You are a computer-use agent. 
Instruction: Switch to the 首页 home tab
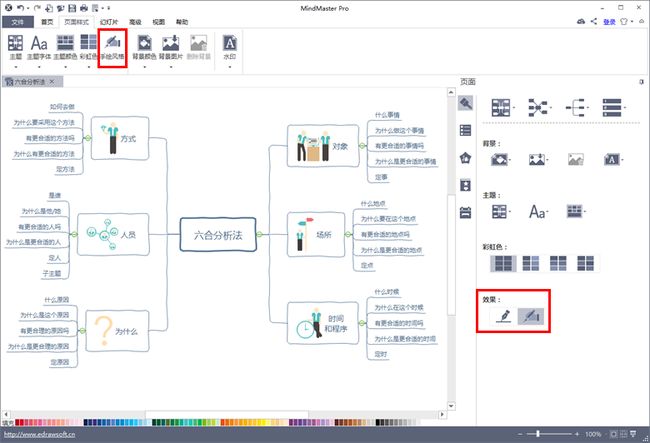click(x=47, y=22)
